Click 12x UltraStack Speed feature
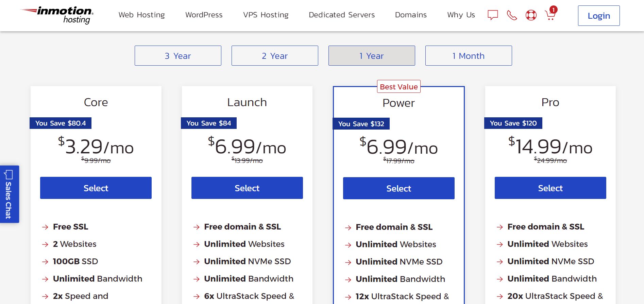Viewport: 644px width, 304px height. [x=402, y=297]
